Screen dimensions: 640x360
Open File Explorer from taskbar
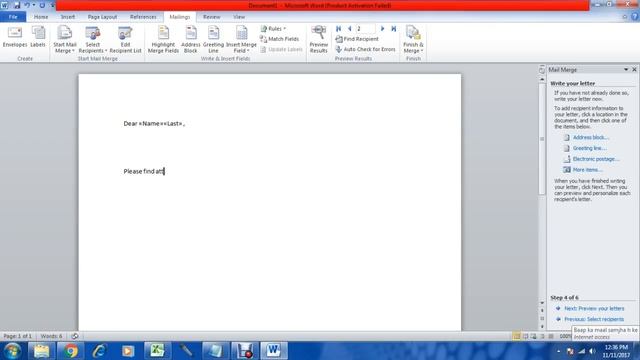click(41, 351)
